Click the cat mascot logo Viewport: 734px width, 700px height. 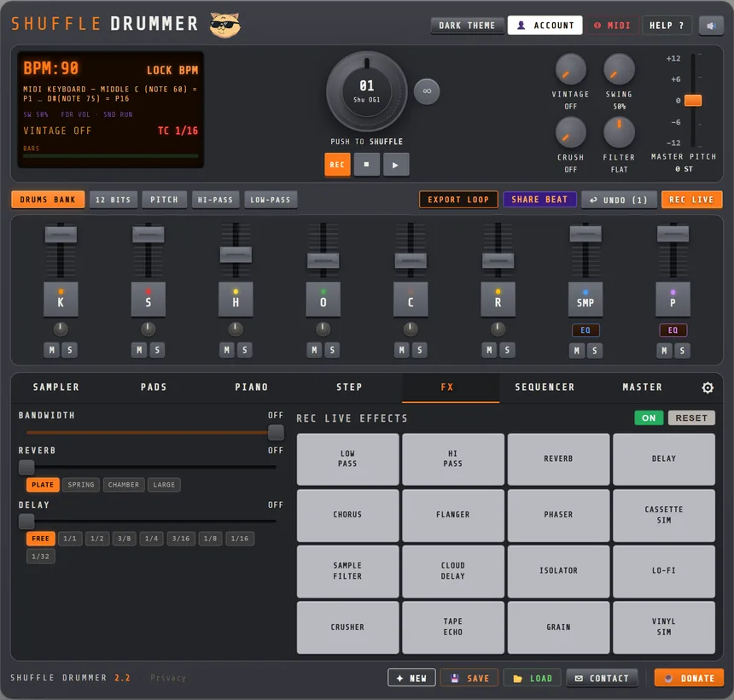225,25
